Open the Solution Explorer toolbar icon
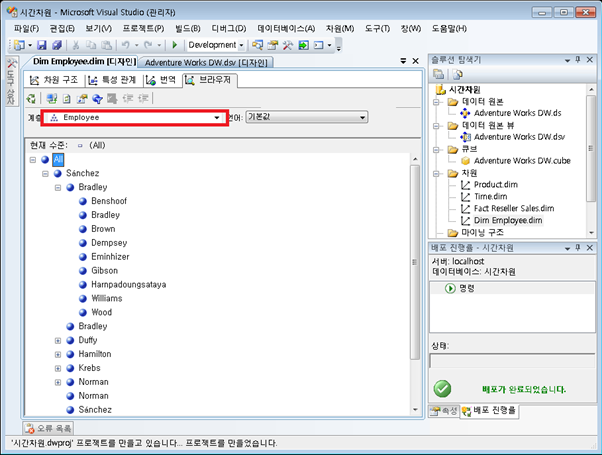This screenshot has height=455, width=602. (x=257, y=45)
